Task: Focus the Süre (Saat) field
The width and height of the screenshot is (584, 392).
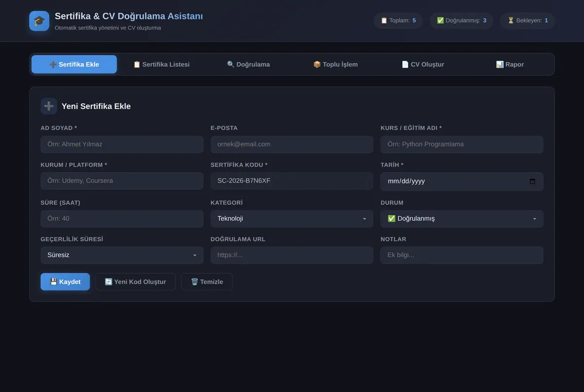Action: point(122,219)
